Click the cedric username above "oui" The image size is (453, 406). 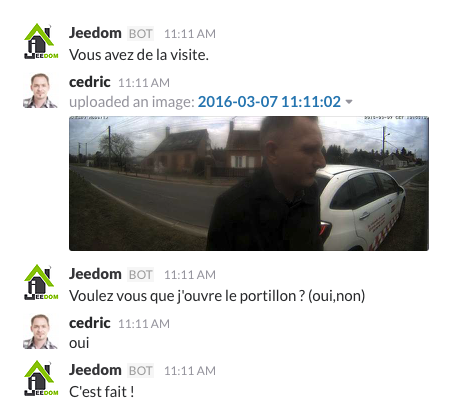point(90,323)
